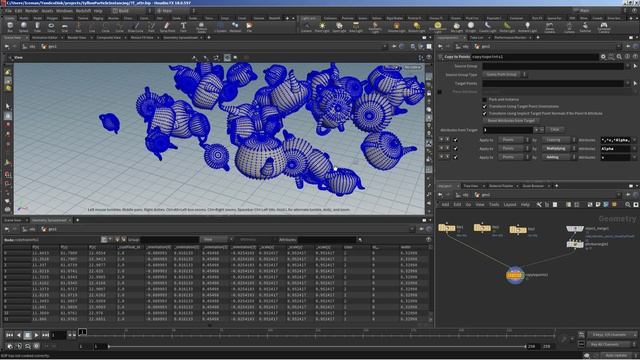Switch to the Render View tab

[77, 38]
